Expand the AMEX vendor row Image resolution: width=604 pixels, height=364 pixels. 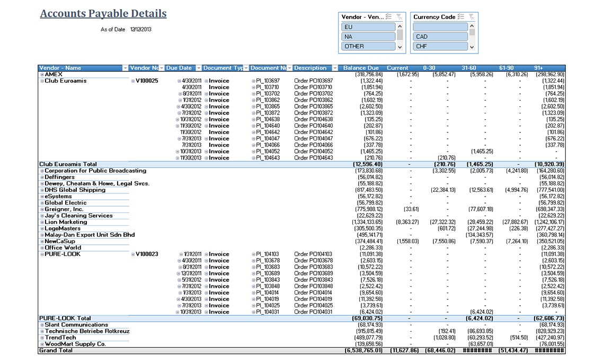pyautogui.click(x=42, y=74)
